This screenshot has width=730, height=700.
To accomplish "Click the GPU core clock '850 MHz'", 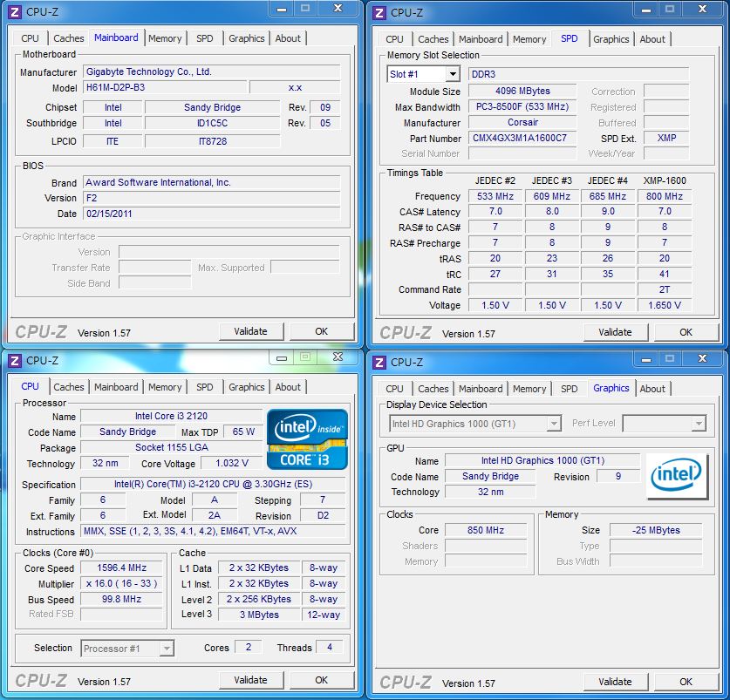I will 486,530.
